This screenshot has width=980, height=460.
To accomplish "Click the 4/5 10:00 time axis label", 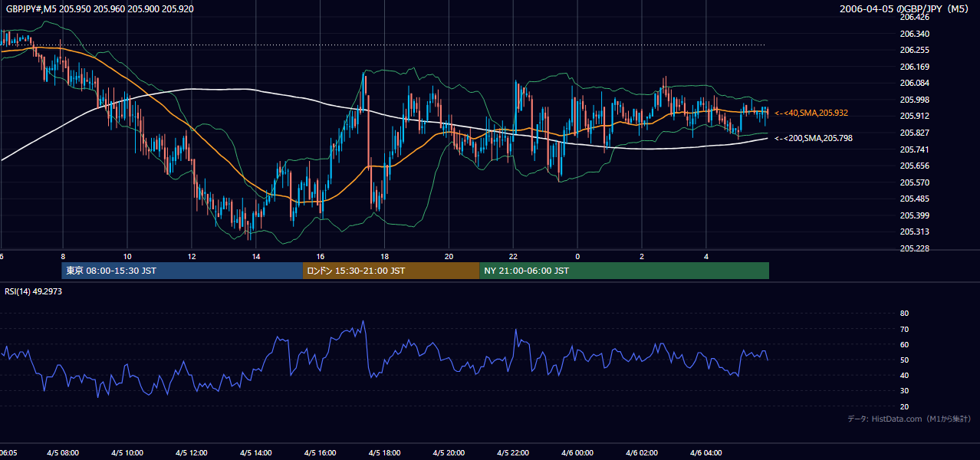I will (x=127, y=453).
